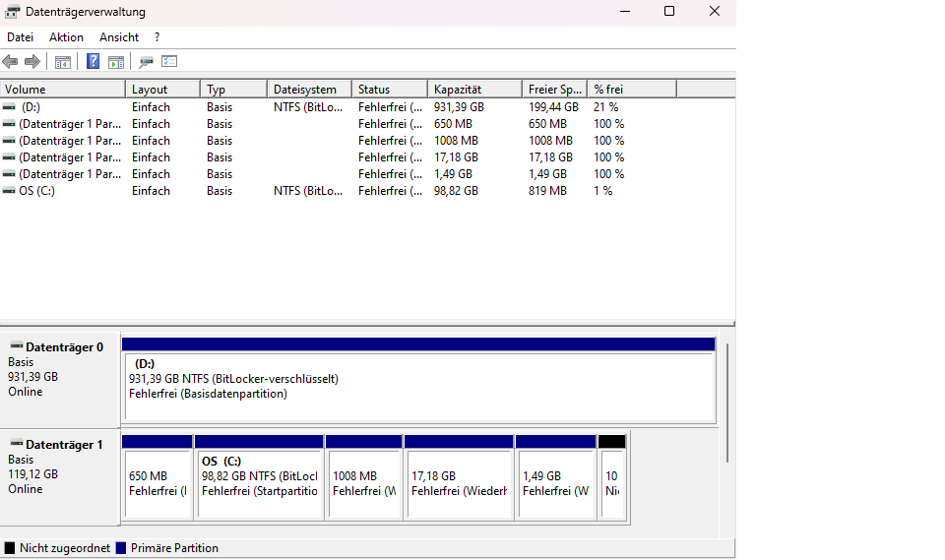
Task: Click the Forward arrow toolbar icon
Action: pyautogui.click(x=31, y=61)
